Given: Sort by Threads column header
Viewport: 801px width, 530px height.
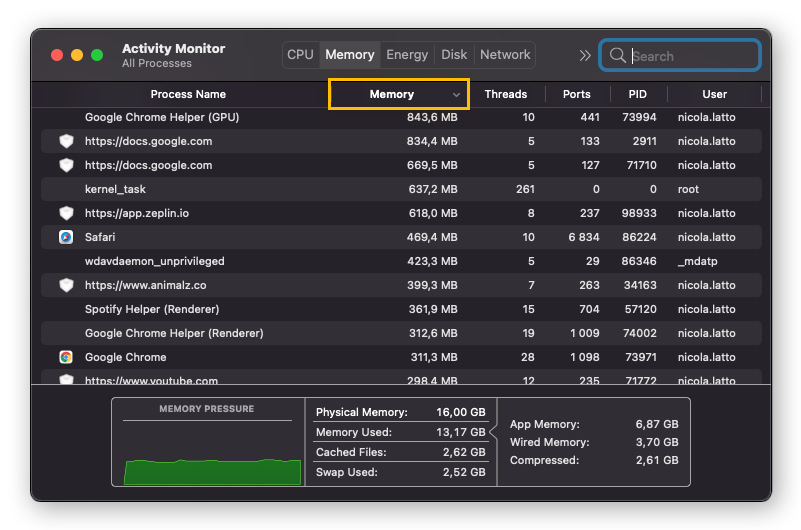Looking at the screenshot, I should 506,94.
